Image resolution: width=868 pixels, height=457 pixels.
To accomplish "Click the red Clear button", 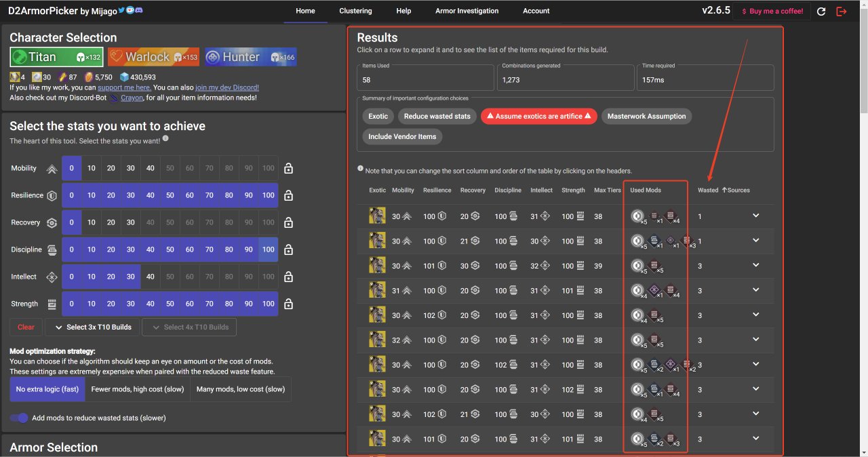I will coord(26,327).
